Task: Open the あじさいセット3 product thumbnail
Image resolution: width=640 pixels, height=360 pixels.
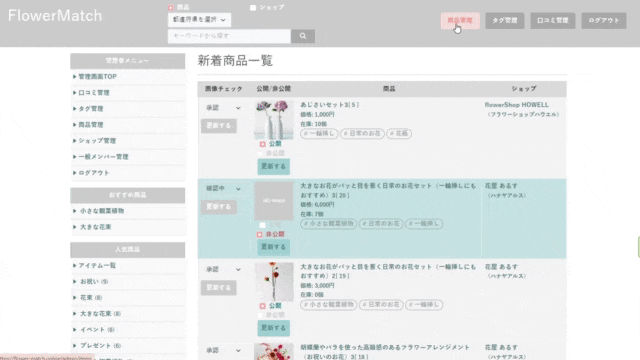Action: tap(273, 120)
